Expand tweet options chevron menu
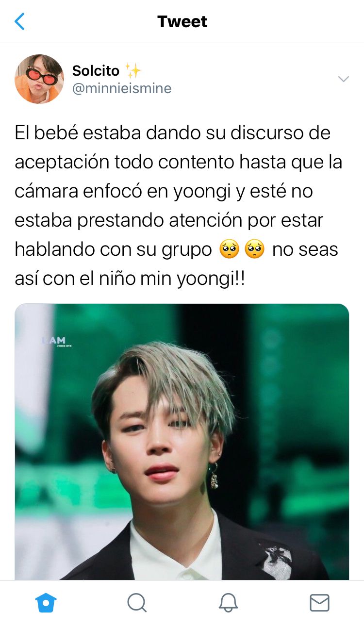 click(344, 79)
